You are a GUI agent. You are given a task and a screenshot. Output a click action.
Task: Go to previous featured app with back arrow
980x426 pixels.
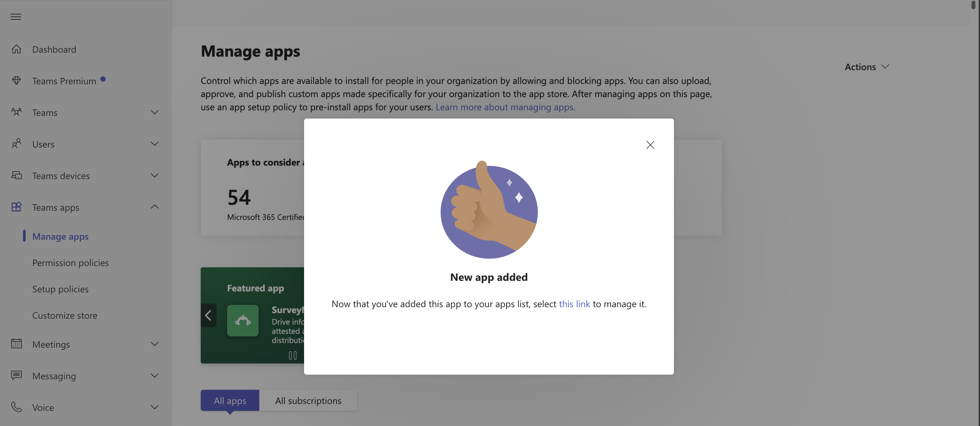[209, 315]
